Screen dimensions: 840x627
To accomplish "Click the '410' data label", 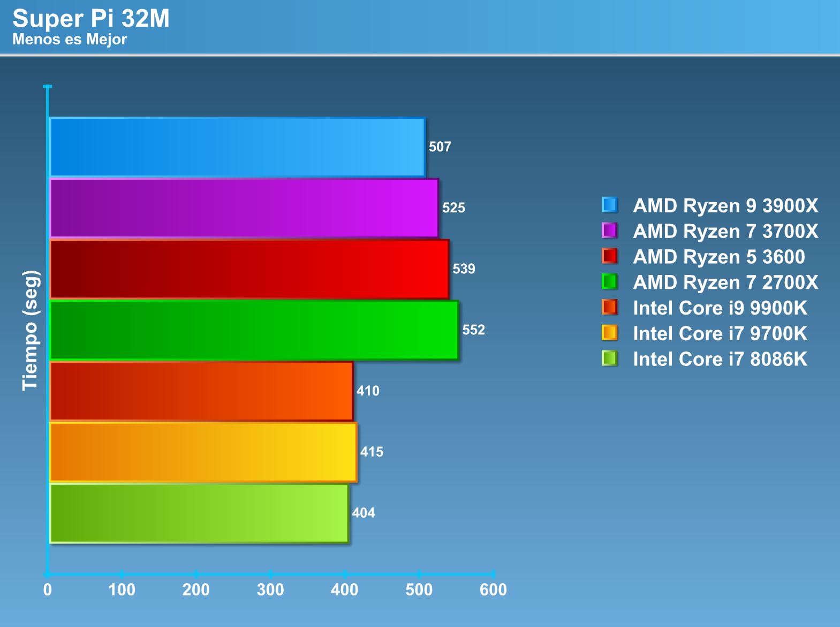I will click(x=368, y=391).
